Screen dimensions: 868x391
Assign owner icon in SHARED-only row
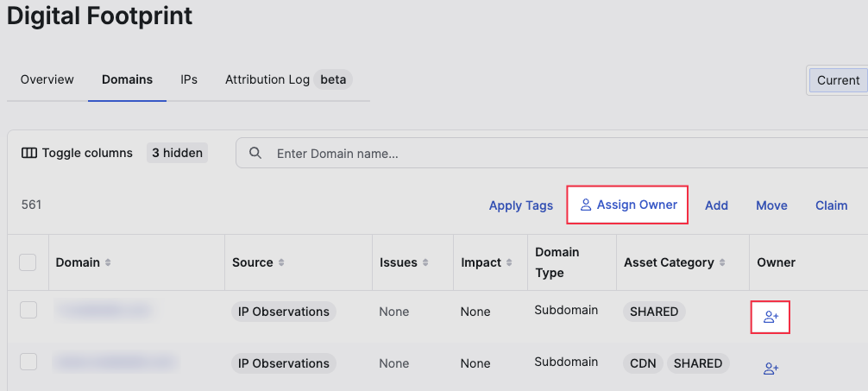click(x=771, y=318)
